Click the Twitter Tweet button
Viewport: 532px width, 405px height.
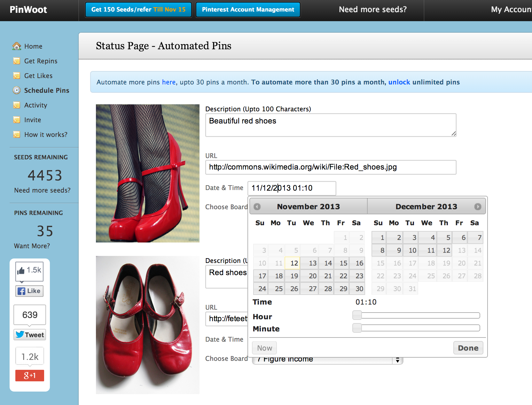pyautogui.click(x=30, y=335)
